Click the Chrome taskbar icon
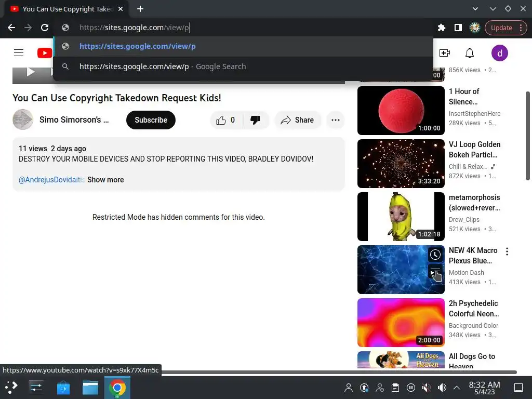Screen dimensions: 532x399 [x=117, y=388]
